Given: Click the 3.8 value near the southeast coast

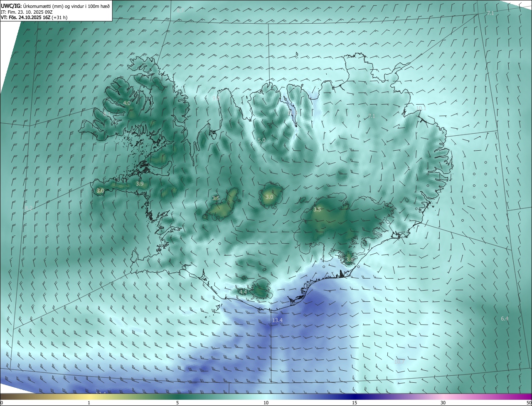Looking at the screenshot, I should (x=349, y=260).
